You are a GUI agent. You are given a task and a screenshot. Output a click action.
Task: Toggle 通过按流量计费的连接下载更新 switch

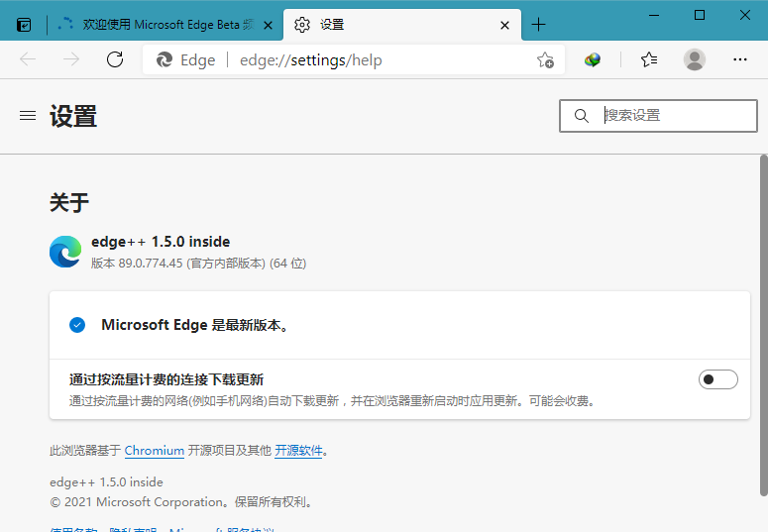click(x=718, y=379)
